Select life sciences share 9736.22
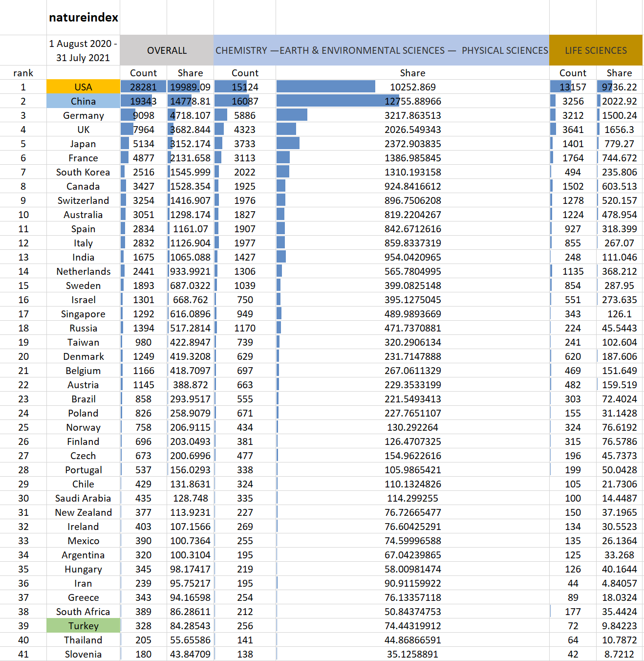This screenshot has height=661, width=644. pyautogui.click(x=620, y=87)
